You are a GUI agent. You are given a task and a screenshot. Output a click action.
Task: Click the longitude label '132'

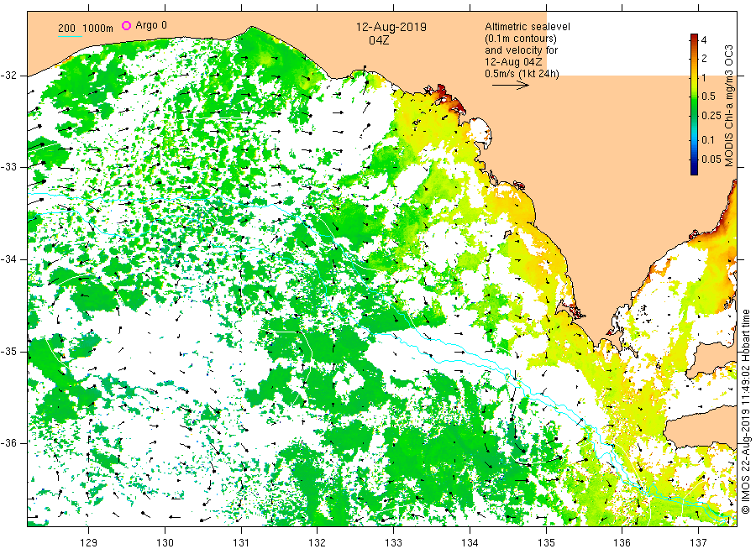click(x=318, y=543)
